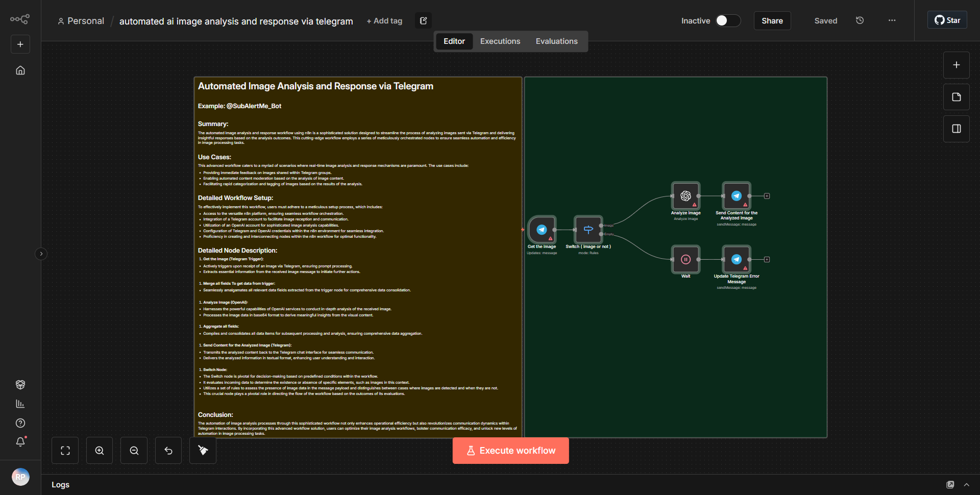Click the n8n logo icon
980x495 pixels.
tap(20, 19)
